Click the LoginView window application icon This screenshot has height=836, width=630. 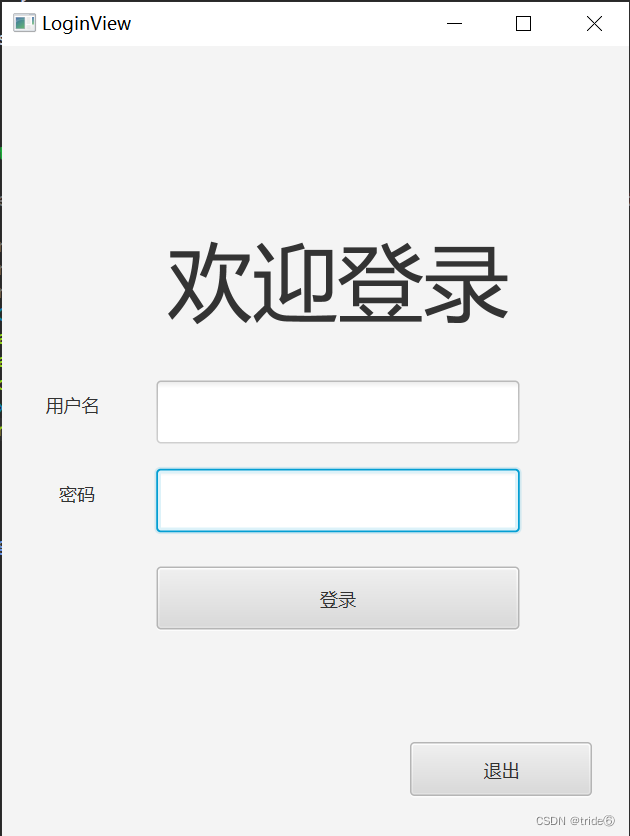pos(24,23)
